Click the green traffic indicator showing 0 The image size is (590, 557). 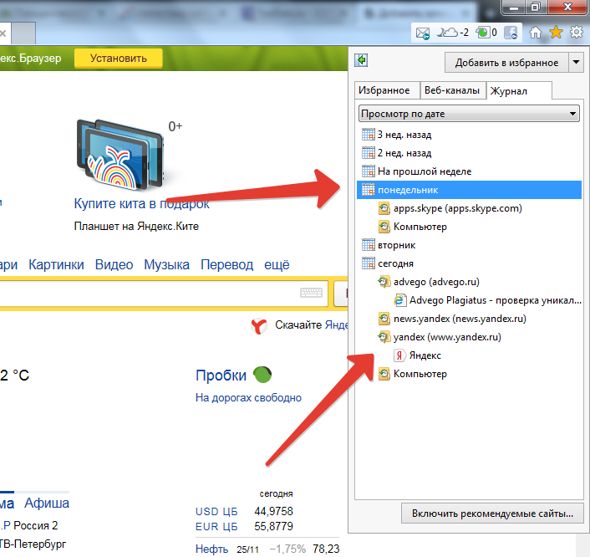pos(487,33)
